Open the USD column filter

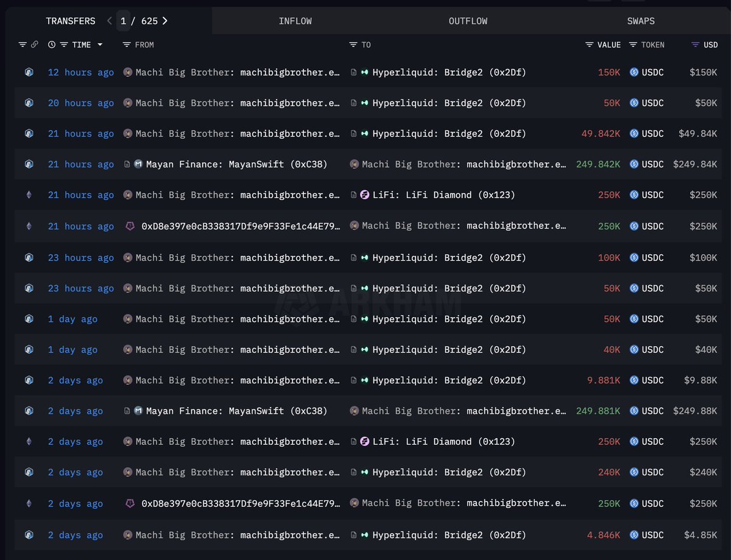(x=696, y=44)
